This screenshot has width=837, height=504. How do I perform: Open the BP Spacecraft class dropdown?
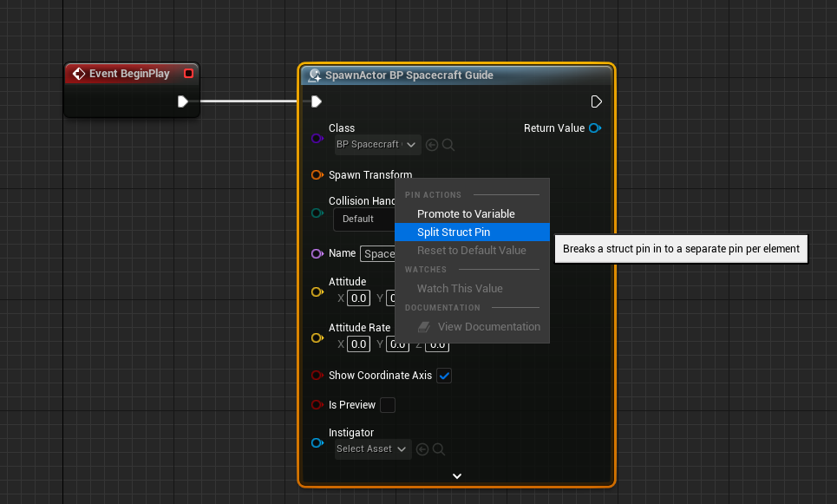coord(378,145)
